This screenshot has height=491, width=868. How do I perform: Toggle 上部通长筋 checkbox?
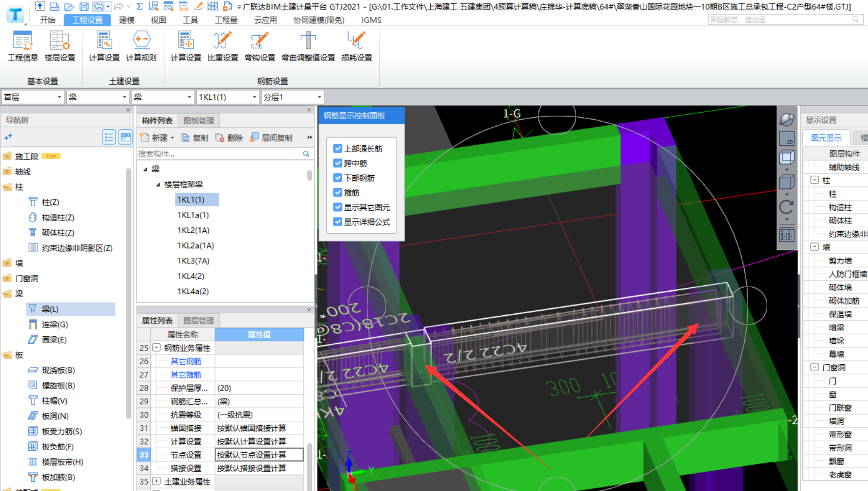(x=337, y=148)
